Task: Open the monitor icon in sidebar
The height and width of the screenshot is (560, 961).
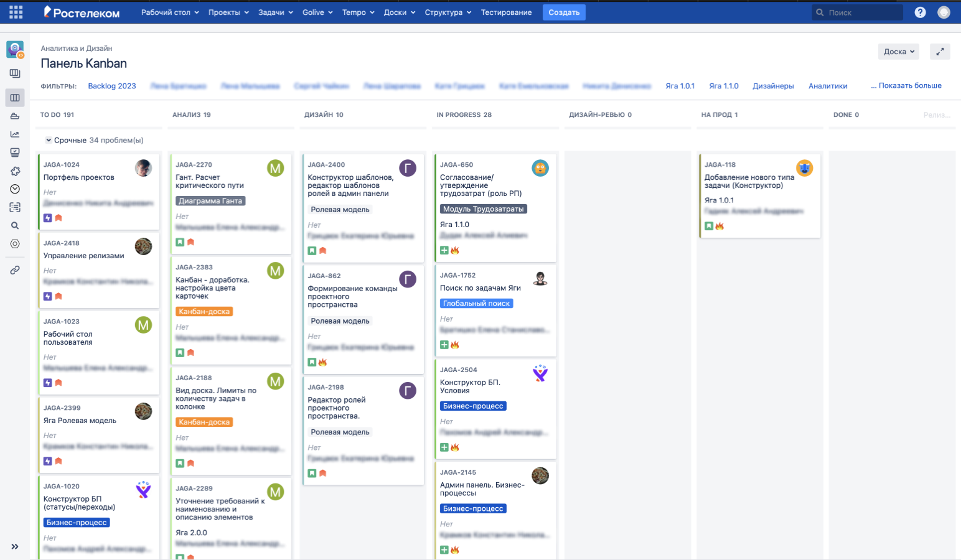Action: pyautogui.click(x=15, y=152)
